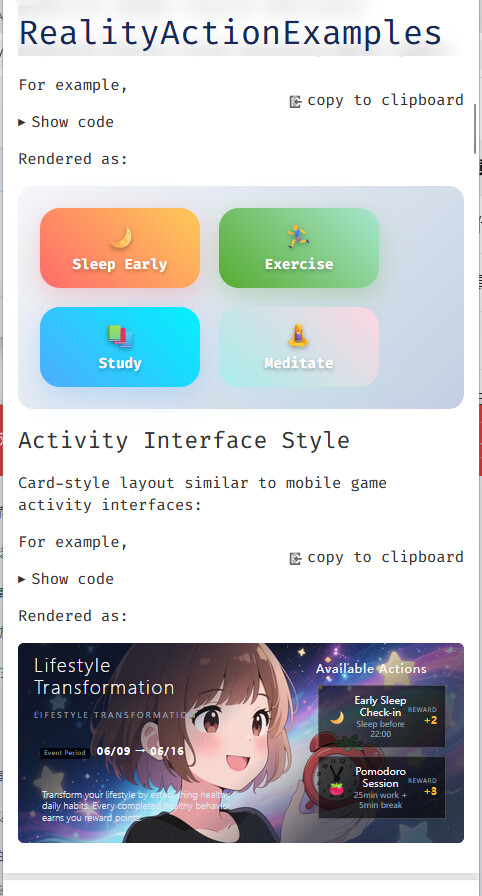Click the anime girl banner image
Image resolution: width=482 pixels, height=896 pixels.
pyautogui.click(x=241, y=743)
